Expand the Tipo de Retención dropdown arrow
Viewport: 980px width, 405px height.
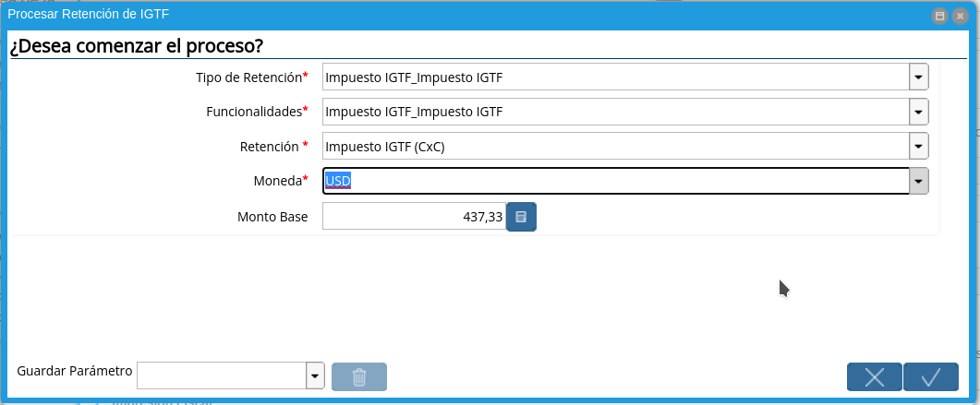[x=918, y=77]
